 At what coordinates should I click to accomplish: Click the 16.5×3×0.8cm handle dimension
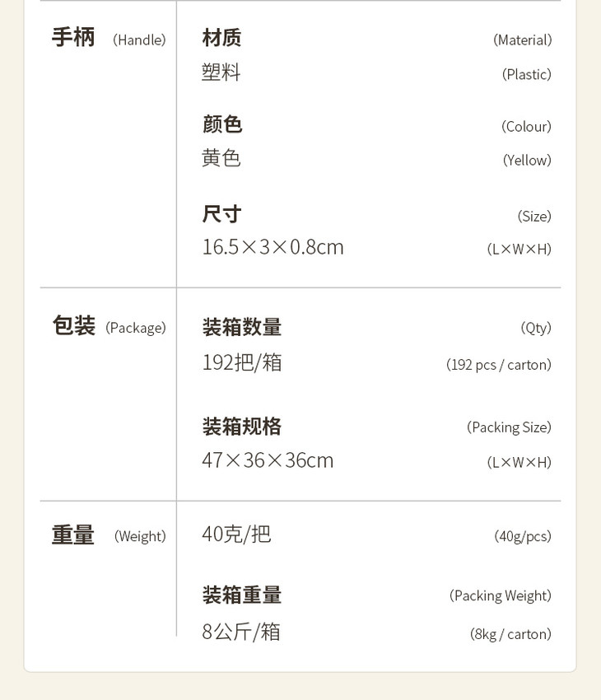273,247
